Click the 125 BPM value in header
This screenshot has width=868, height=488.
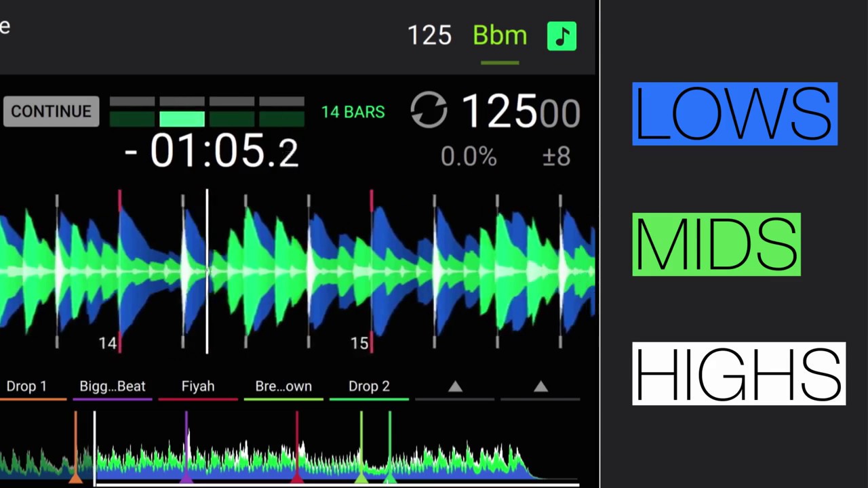coord(429,36)
